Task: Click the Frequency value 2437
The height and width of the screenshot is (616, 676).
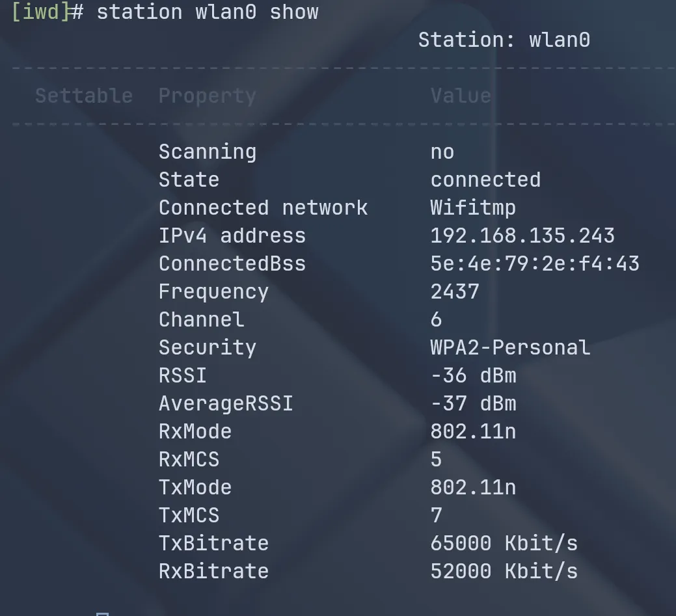Action: (454, 291)
